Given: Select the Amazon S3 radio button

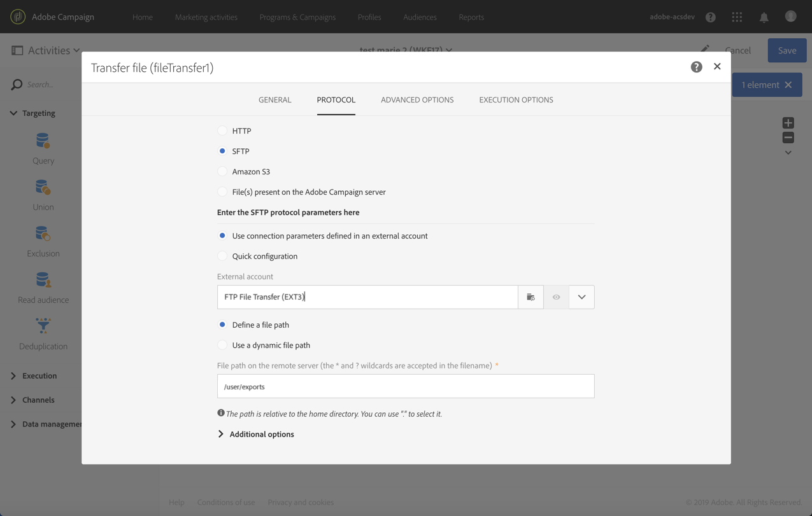Looking at the screenshot, I should (x=222, y=171).
